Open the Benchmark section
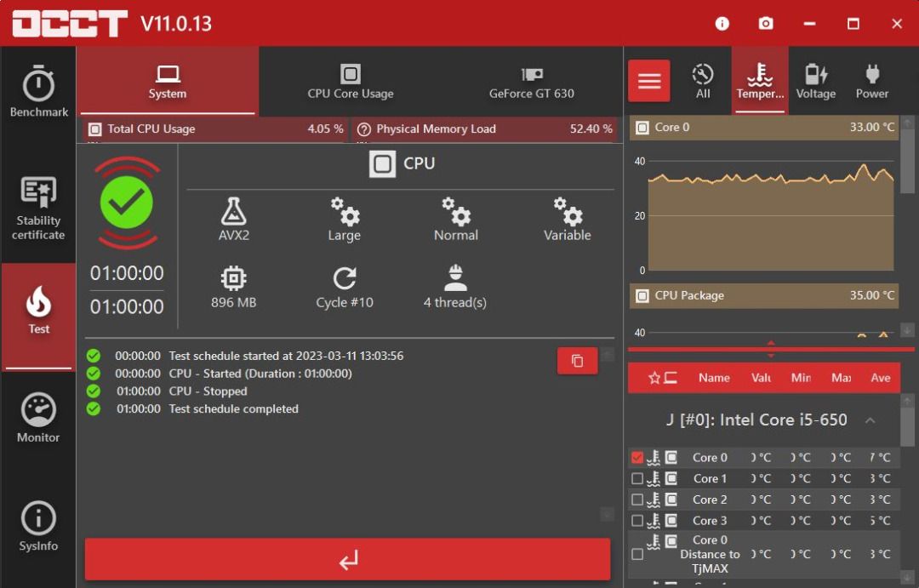The height and width of the screenshot is (588, 919). click(x=38, y=91)
